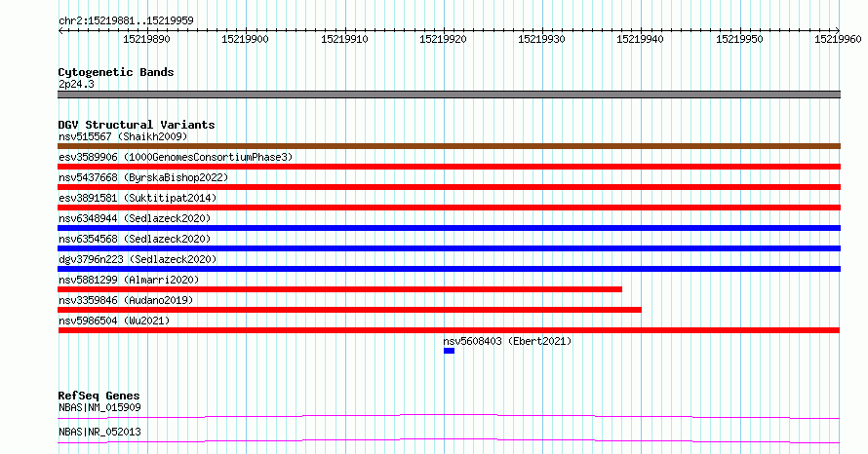Select the red esv3589906 variant bar
868x454 pixels.
click(449, 167)
